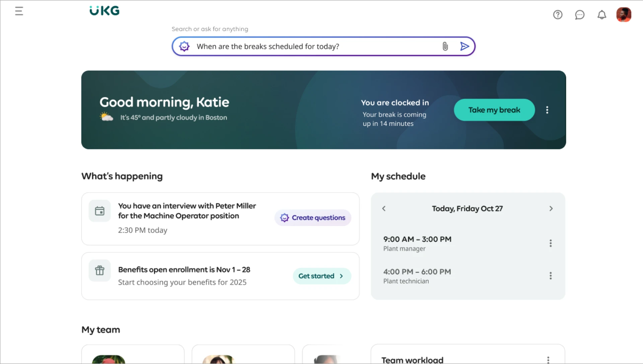The image size is (643, 364).
Task: Click the benefits gift icon
Action: [100, 271]
